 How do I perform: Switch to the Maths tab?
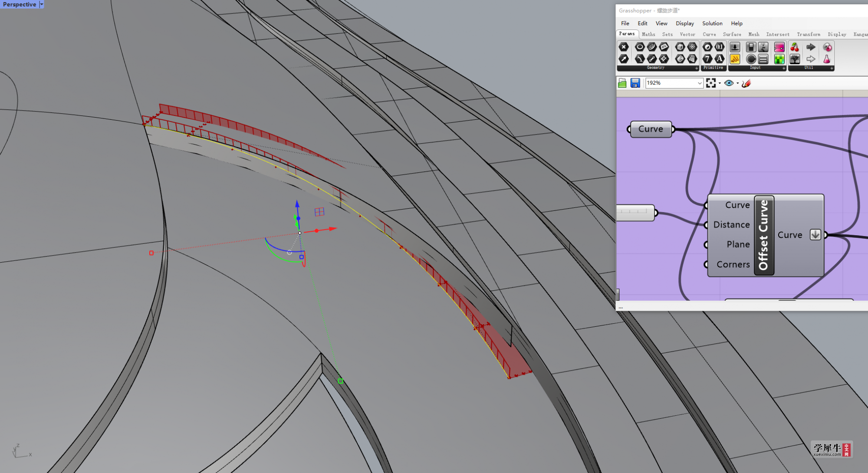click(648, 34)
